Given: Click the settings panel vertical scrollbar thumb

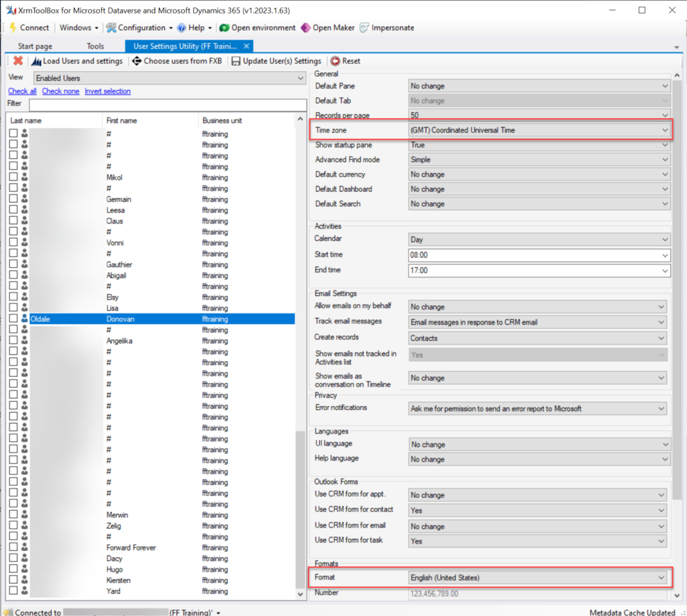Looking at the screenshot, I should [x=677, y=289].
